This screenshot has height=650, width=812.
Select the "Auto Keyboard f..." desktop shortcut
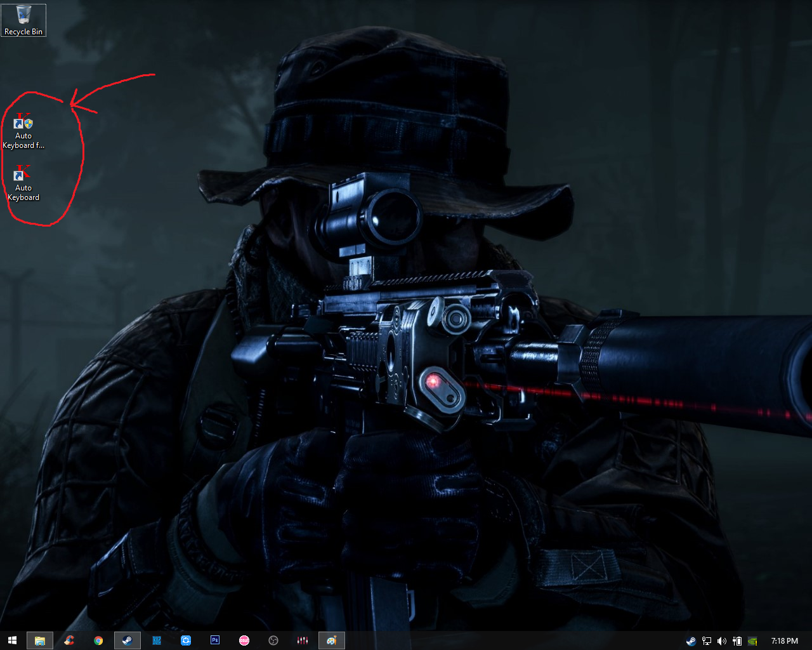(x=23, y=131)
